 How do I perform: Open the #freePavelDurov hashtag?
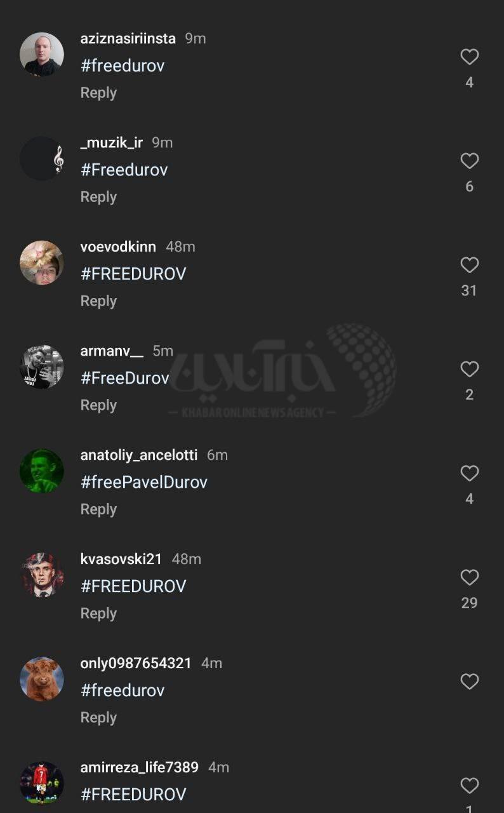click(x=144, y=482)
